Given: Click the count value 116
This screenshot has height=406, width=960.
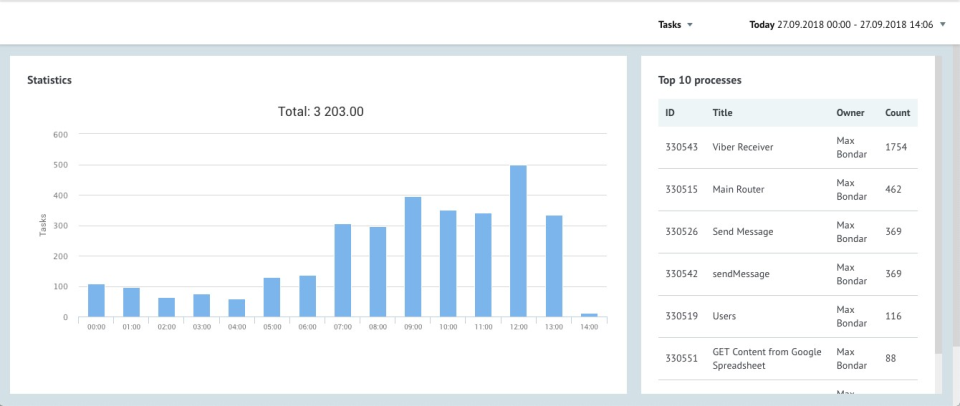Looking at the screenshot, I should click(893, 316).
